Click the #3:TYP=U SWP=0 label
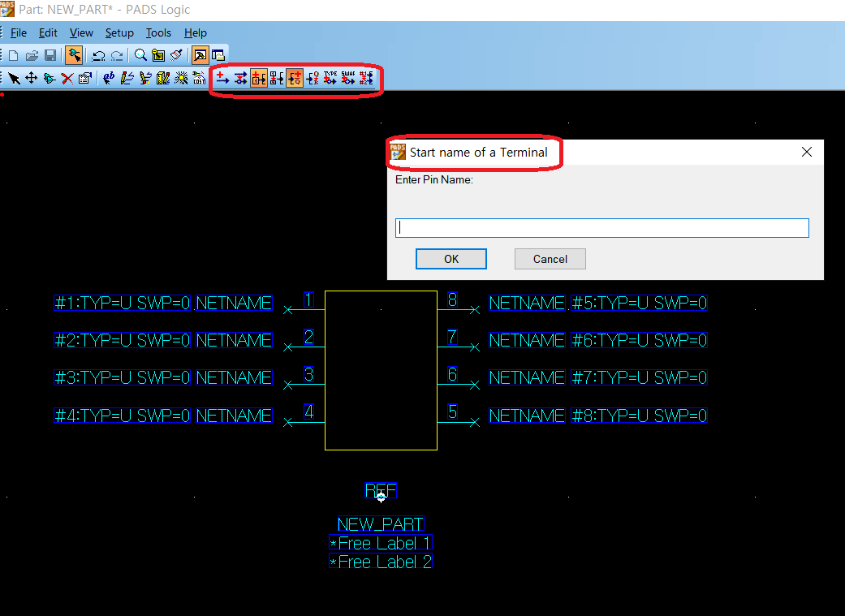845x616 pixels. (123, 377)
